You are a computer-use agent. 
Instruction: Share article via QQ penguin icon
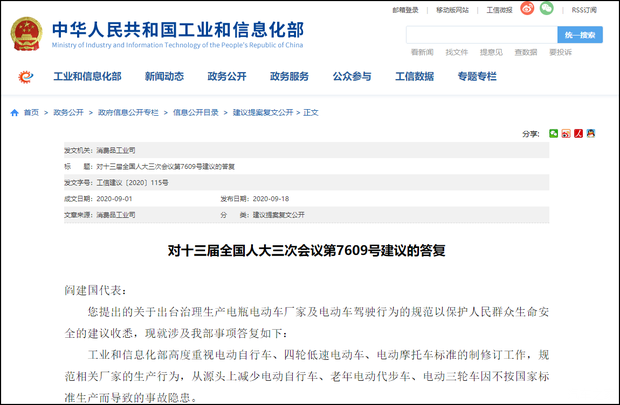[591, 134]
